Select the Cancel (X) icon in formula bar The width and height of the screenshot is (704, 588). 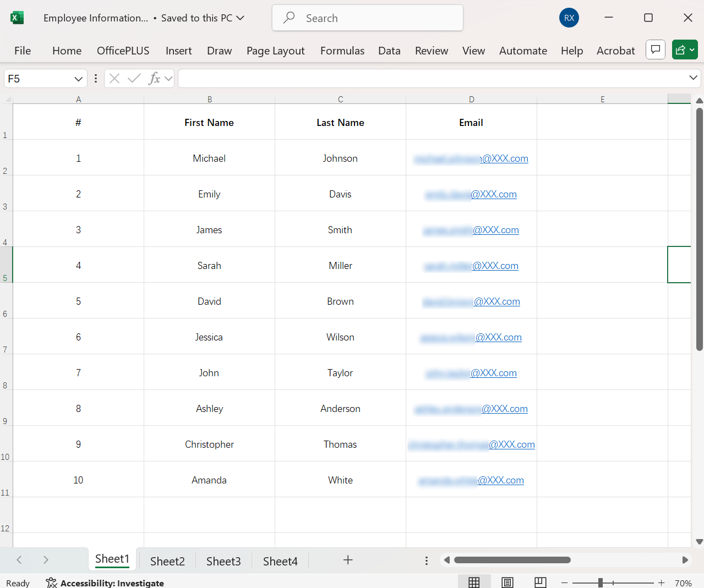point(114,78)
